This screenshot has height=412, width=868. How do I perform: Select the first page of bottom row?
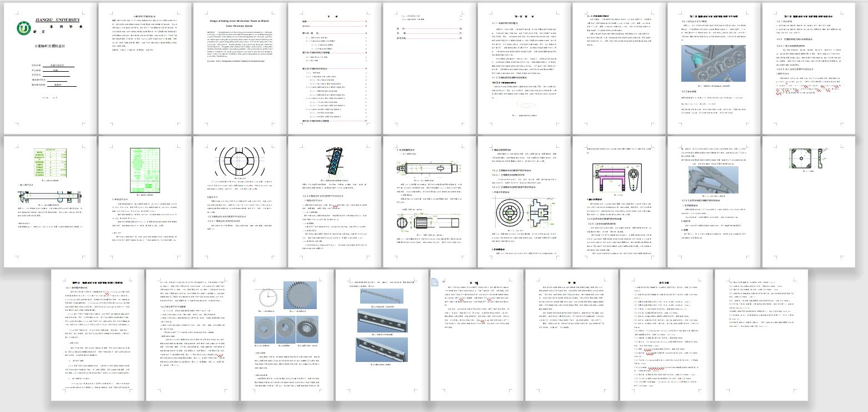(x=97, y=335)
